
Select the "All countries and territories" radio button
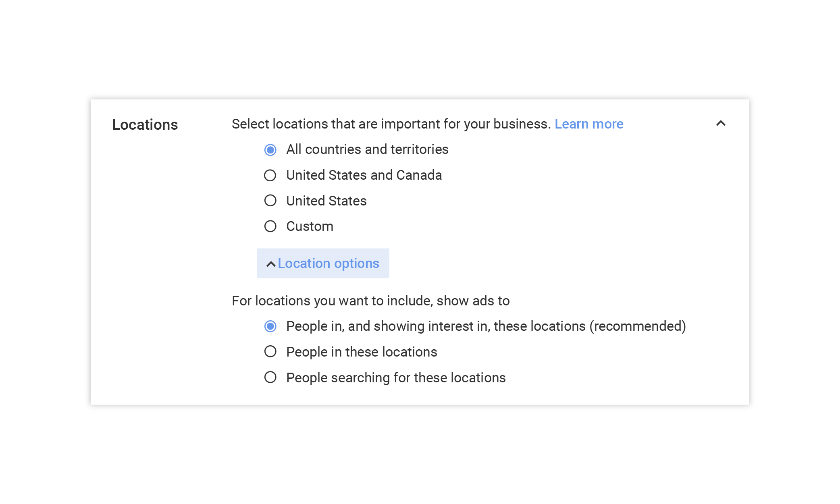270,150
